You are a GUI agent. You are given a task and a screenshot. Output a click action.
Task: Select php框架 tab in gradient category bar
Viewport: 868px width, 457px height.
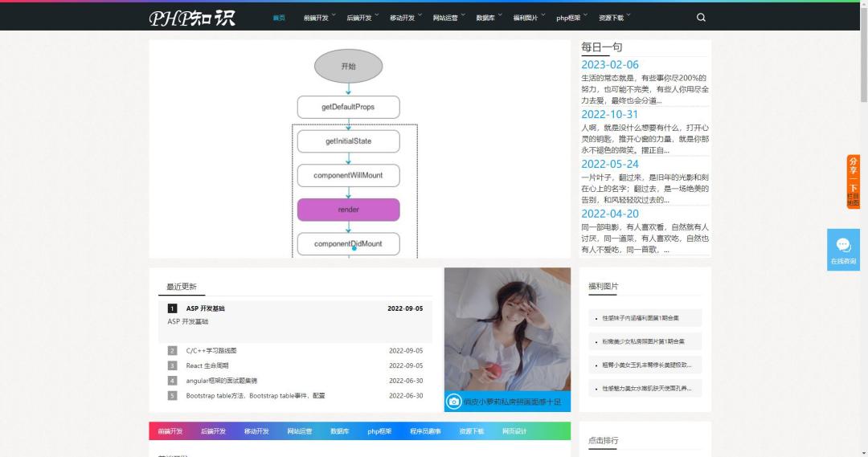379,431
